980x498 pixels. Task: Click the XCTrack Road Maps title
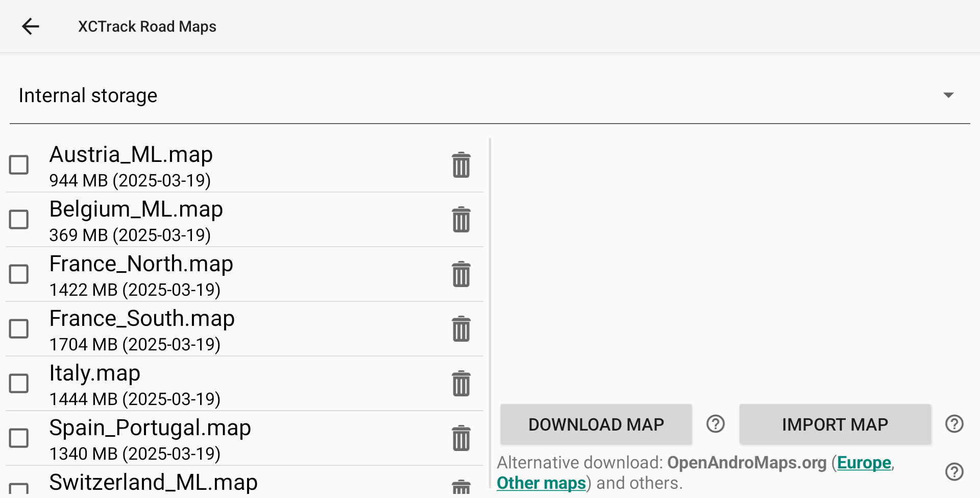pyautogui.click(x=147, y=27)
